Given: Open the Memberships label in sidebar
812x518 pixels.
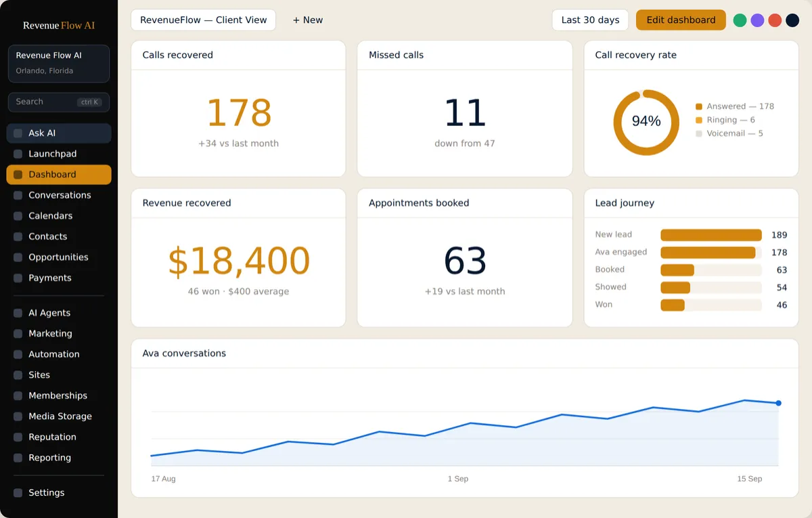Looking at the screenshot, I should 58,395.
